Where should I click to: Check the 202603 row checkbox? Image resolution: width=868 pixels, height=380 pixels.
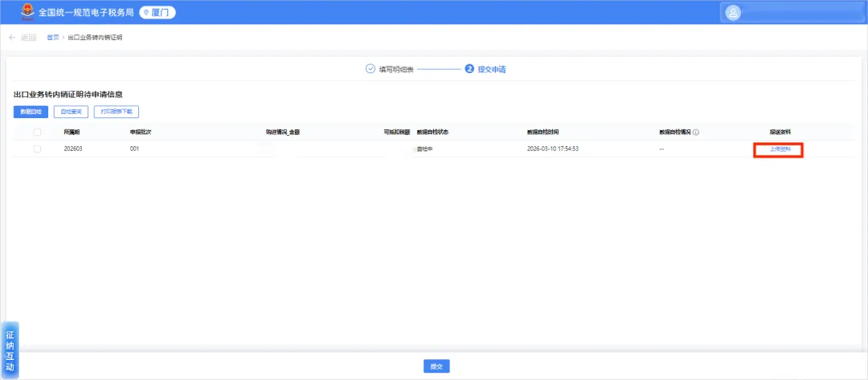click(x=37, y=149)
